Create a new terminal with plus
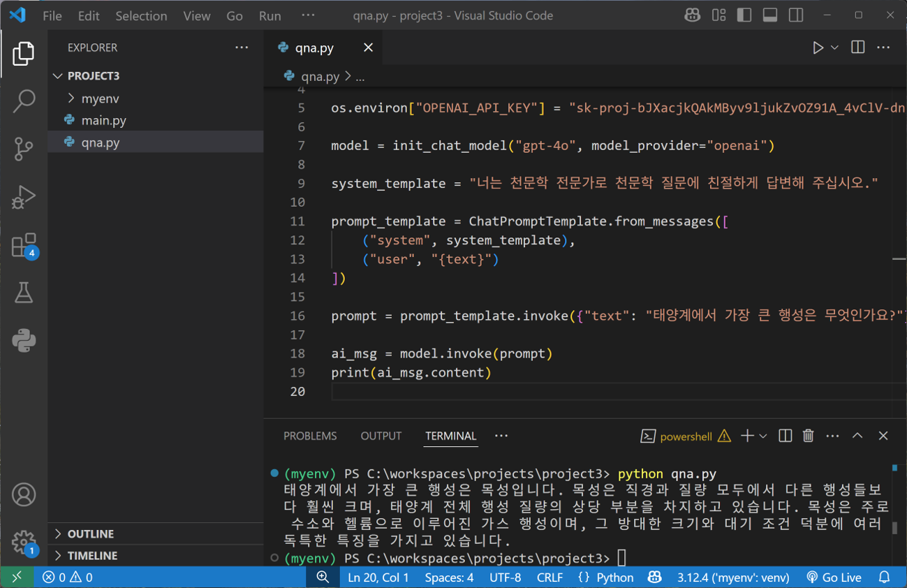 [x=747, y=436]
